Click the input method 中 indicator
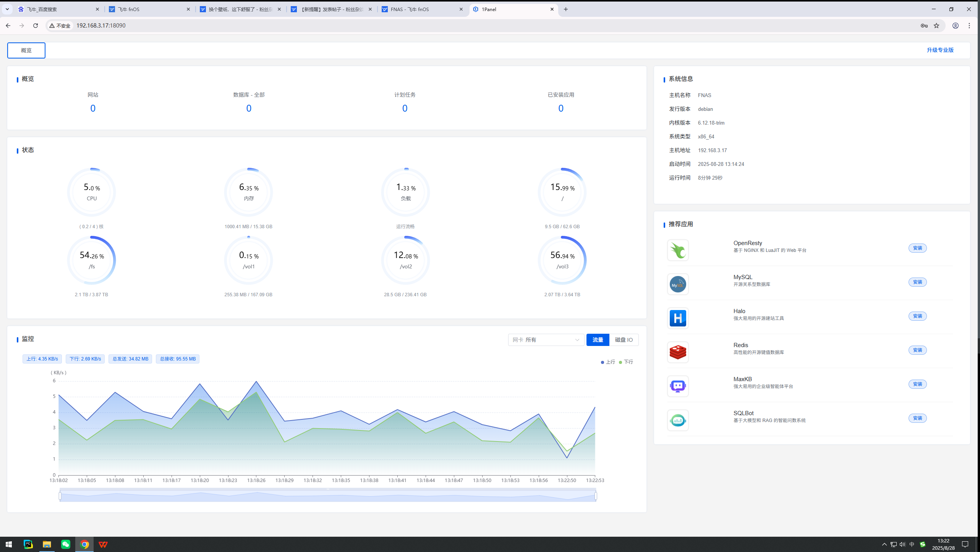The image size is (980, 552). tap(912, 544)
